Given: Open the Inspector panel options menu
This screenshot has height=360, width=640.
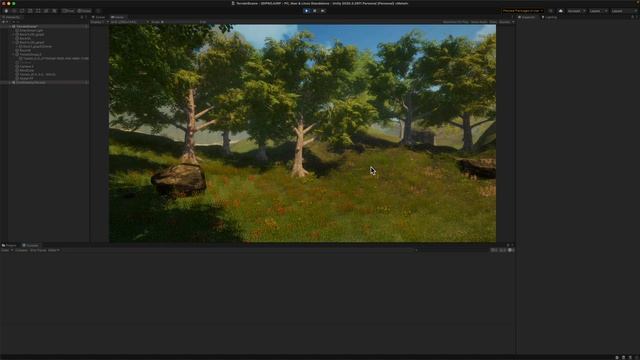Looking at the screenshot, I should (x=637, y=17).
